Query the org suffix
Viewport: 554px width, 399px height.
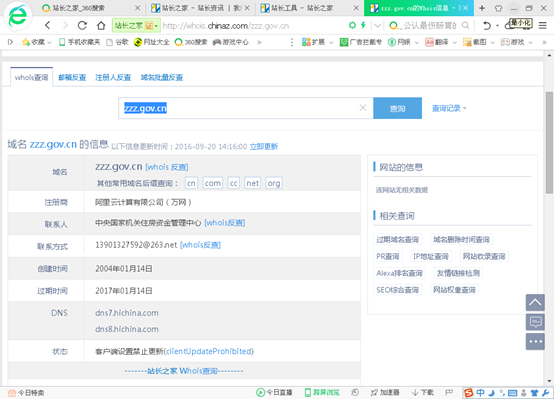tap(274, 183)
